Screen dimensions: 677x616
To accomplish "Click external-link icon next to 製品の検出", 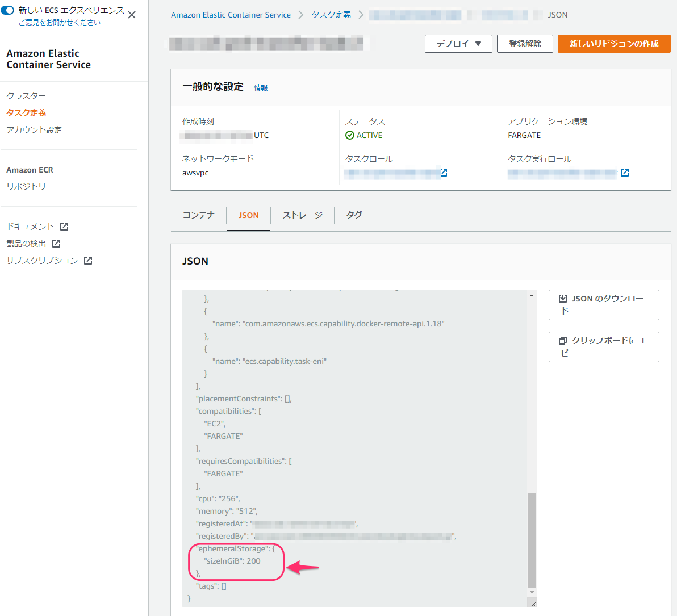I will pos(56,244).
